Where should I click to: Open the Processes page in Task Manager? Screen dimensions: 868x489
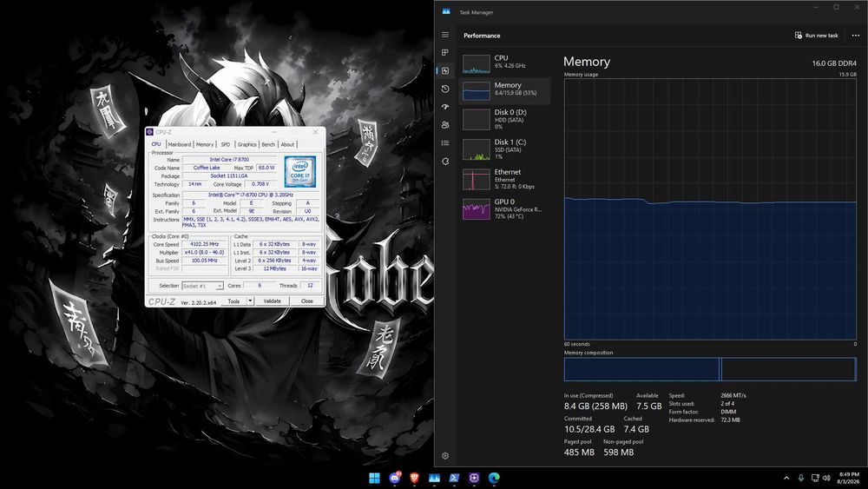click(x=445, y=53)
